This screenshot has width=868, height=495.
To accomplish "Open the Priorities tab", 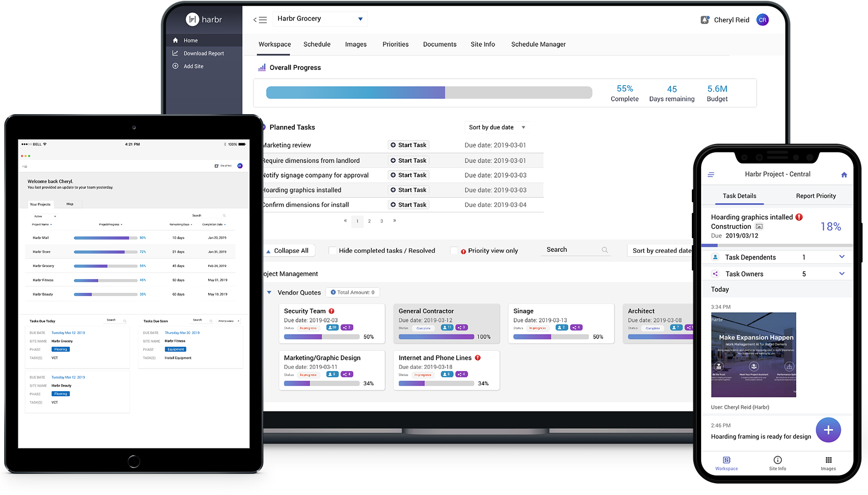I will coord(396,44).
